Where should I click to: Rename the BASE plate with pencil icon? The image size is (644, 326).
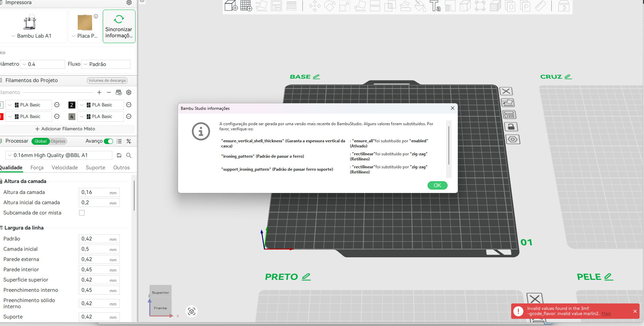click(x=316, y=77)
